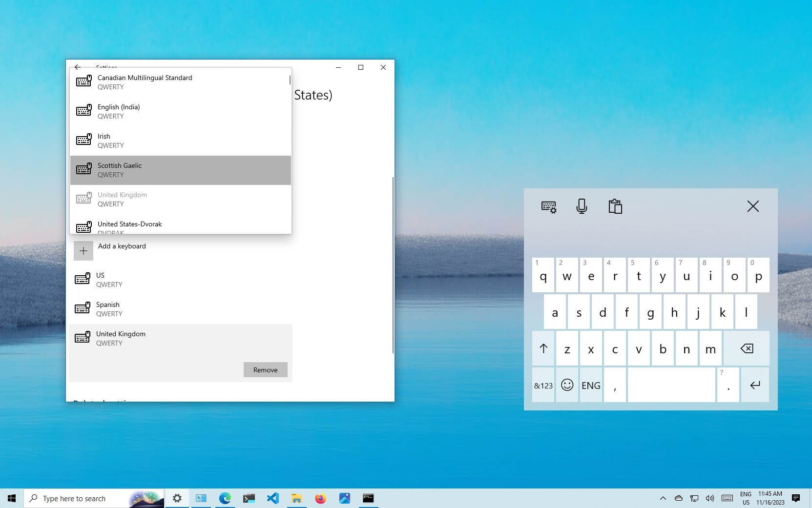Click Remove to delete the United Kingdom keyboard
The height and width of the screenshot is (508, 812).
point(265,369)
